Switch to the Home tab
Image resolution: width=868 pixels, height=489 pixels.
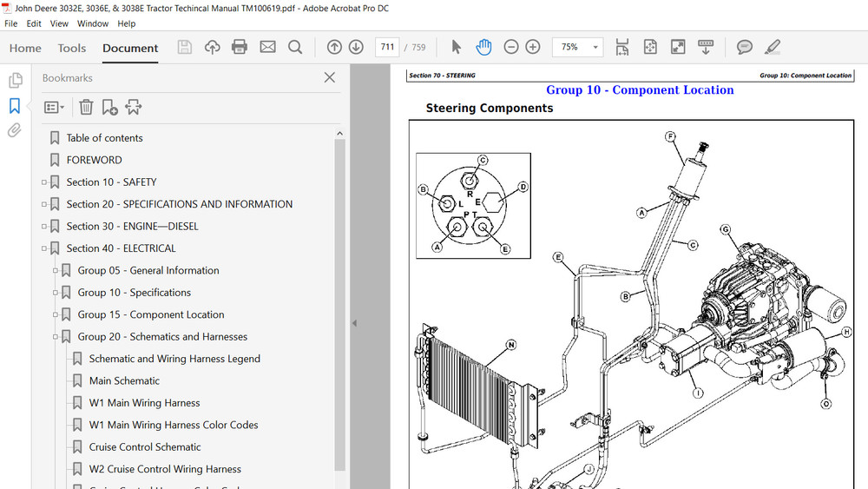pos(25,48)
